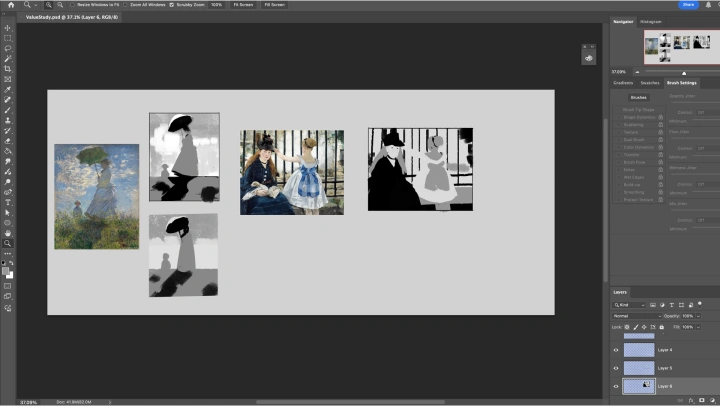Uncheck Scrubby Zoom checkbox
The height and width of the screenshot is (406, 720).
(x=172, y=5)
